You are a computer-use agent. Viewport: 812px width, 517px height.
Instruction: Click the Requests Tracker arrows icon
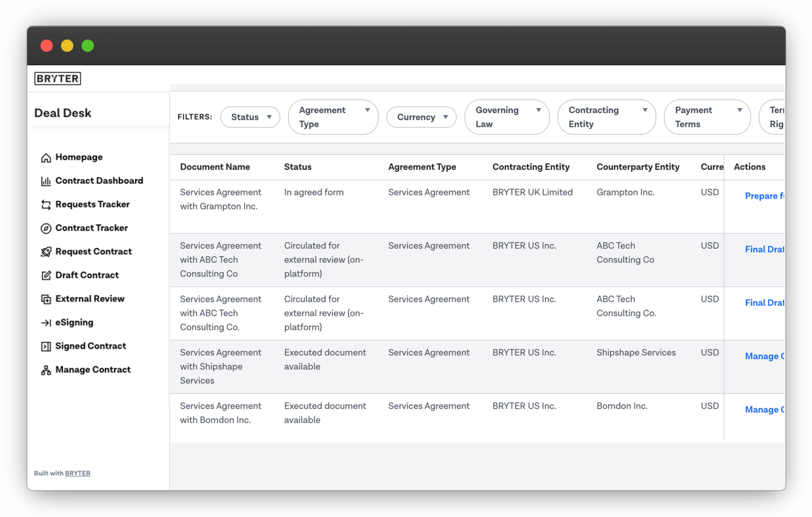[46, 205]
